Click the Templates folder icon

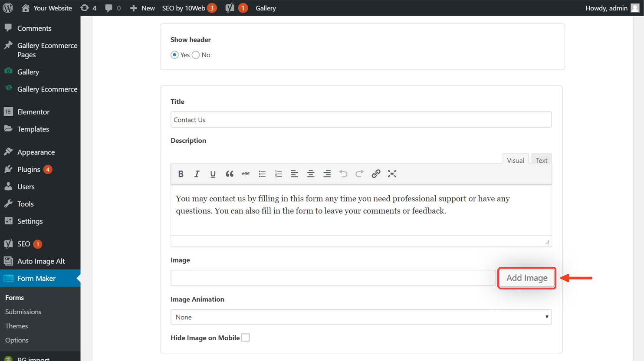tap(8, 128)
